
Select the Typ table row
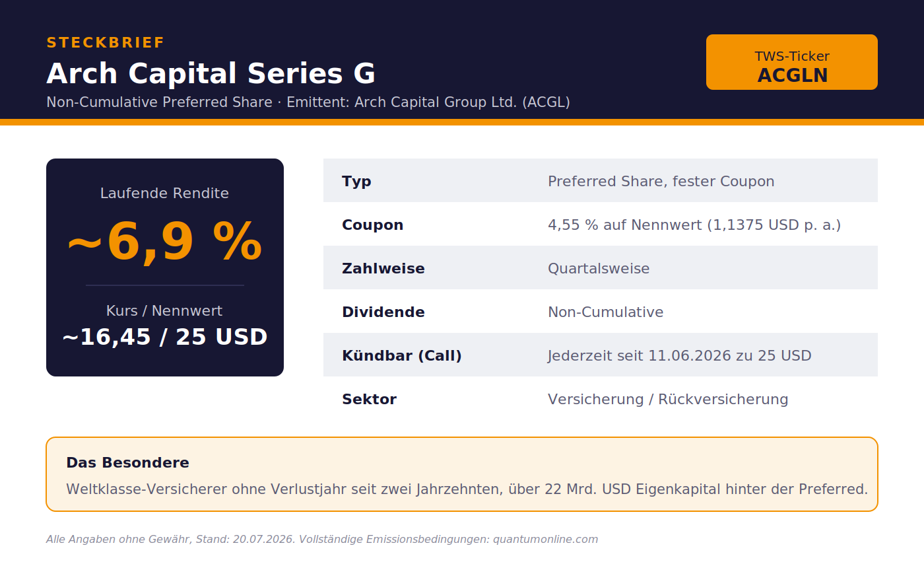pos(601,180)
